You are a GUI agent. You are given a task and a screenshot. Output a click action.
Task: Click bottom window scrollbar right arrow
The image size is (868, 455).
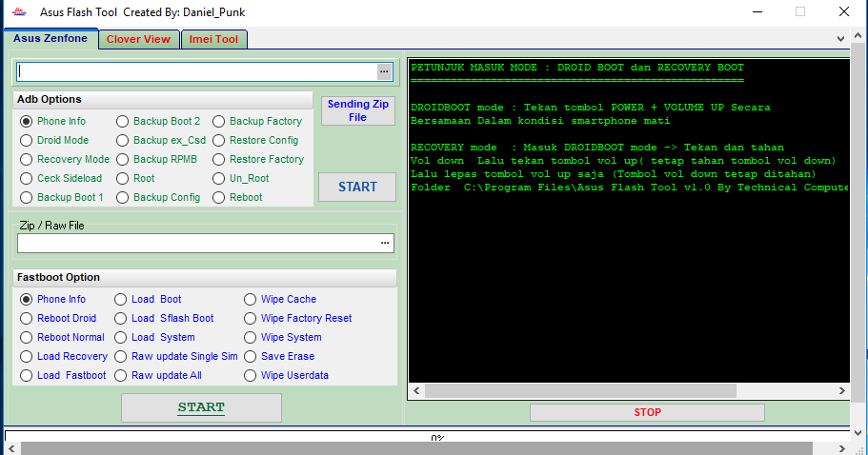pos(842,448)
